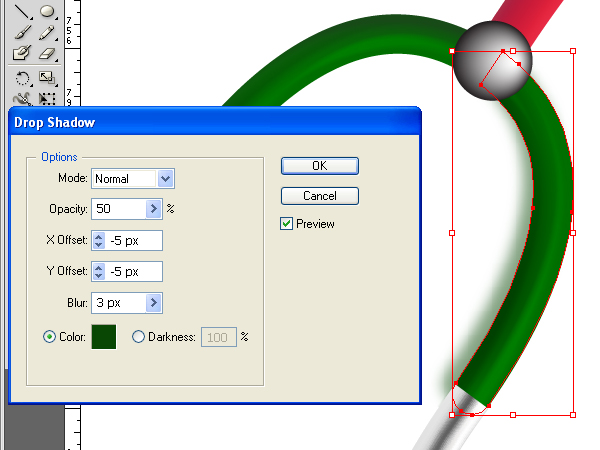Viewport: 600px width, 450px height.
Task: Increase X Offset with the up arrow
Action: (99, 236)
